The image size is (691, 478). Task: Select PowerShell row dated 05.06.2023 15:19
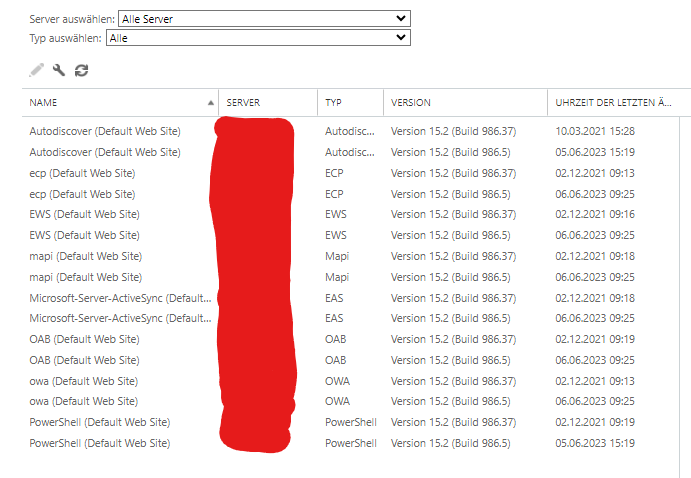click(x=350, y=443)
